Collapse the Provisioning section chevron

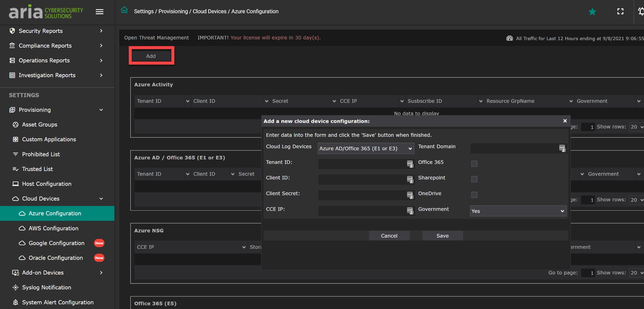[x=101, y=110]
